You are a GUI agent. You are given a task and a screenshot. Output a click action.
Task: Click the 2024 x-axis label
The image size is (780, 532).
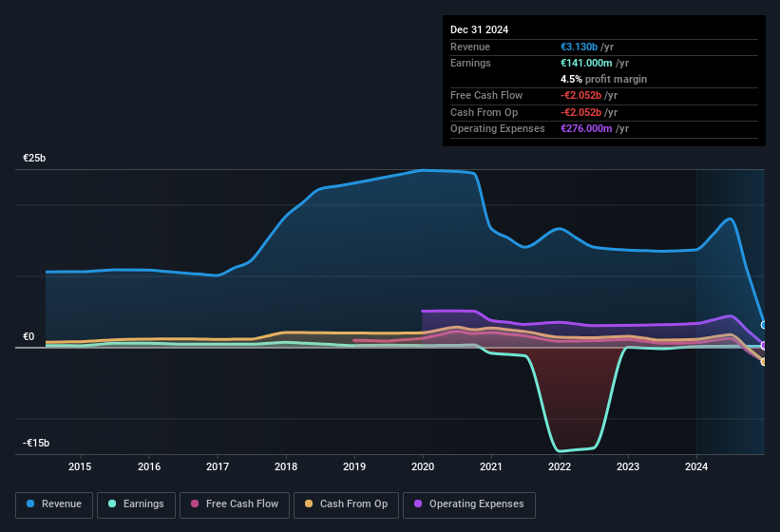[x=696, y=466]
